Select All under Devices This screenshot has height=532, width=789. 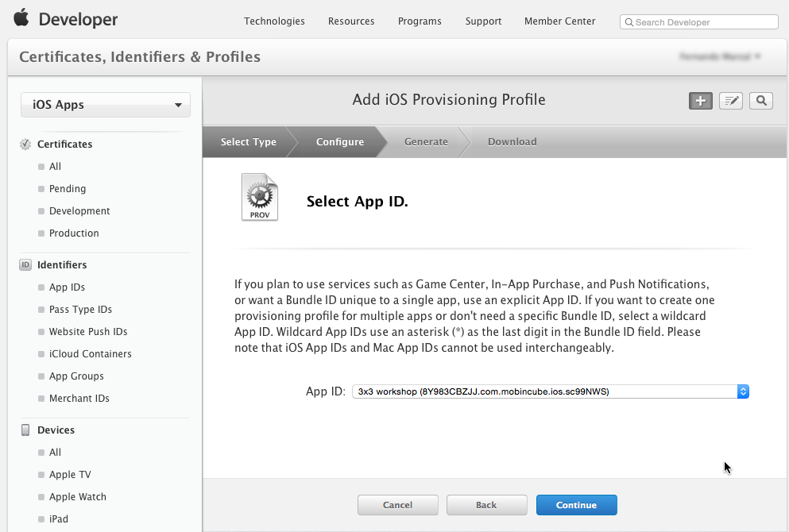click(x=55, y=452)
